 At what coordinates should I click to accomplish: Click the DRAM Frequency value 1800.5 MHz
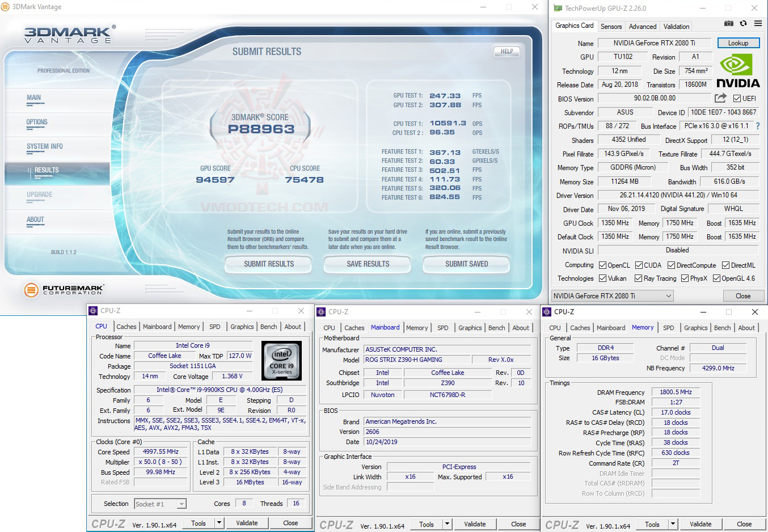(x=676, y=392)
